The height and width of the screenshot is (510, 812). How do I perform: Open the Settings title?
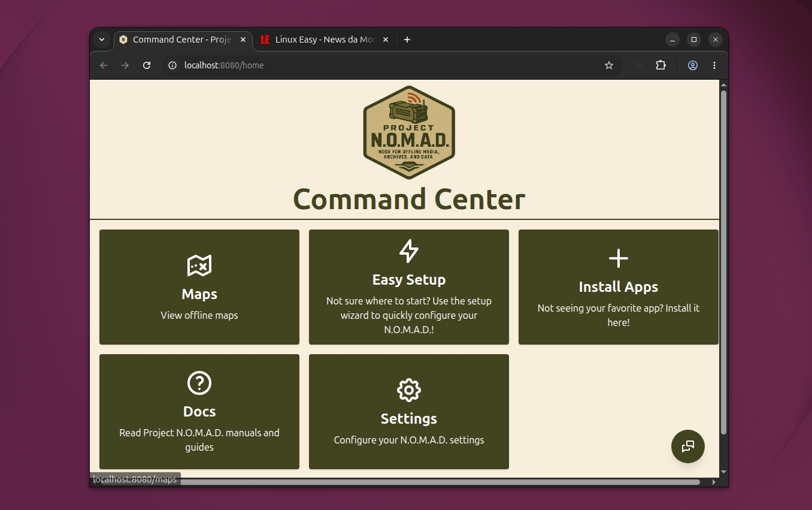(x=409, y=419)
